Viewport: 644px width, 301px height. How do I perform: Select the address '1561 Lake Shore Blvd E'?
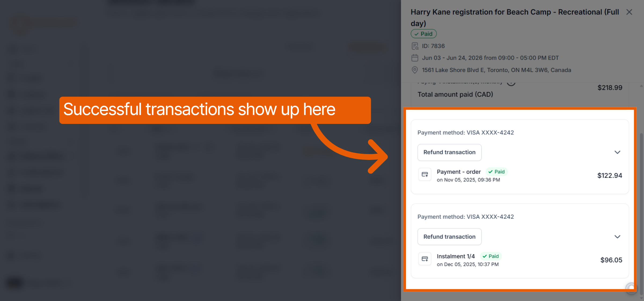(x=453, y=70)
